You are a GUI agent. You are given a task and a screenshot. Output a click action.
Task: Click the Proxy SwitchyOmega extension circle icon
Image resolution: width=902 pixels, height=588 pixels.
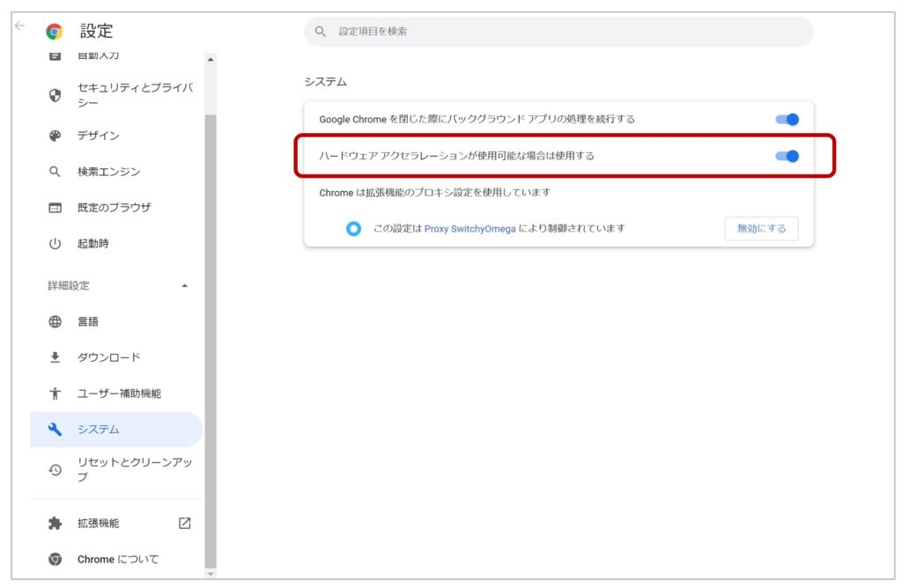pyautogui.click(x=353, y=229)
